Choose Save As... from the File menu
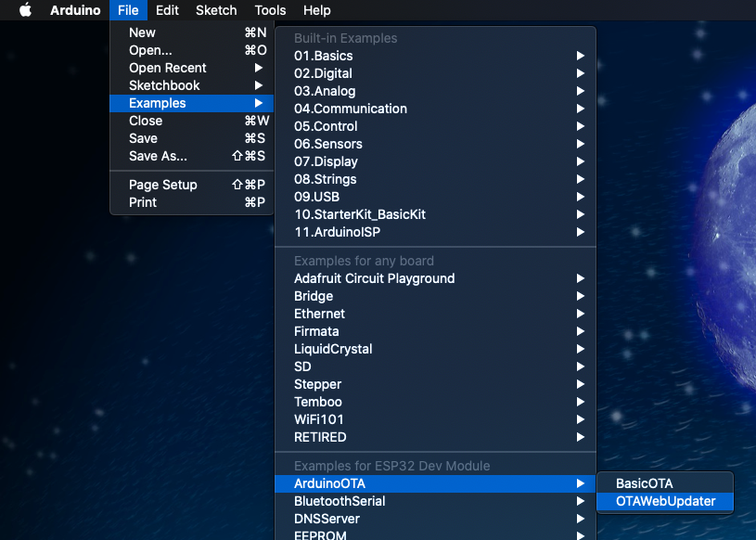This screenshot has height=540, width=756. [192, 156]
